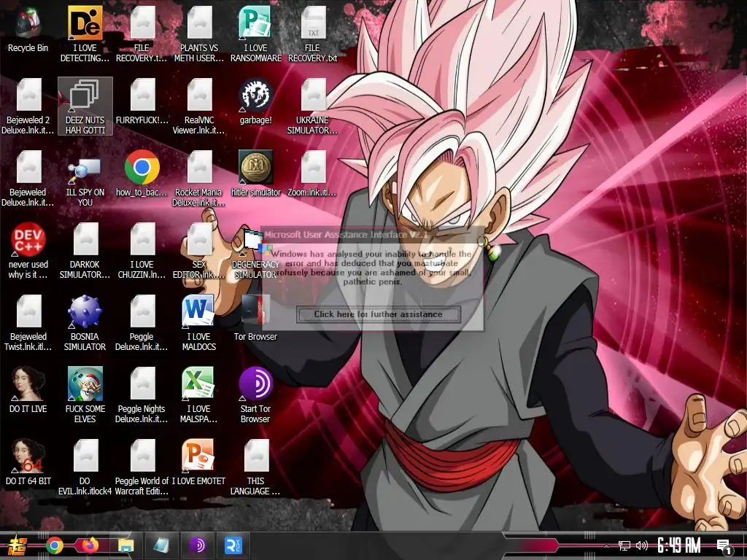Image resolution: width=747 pixels, height=560 pixels.
Task: Select the I LOVE EMOTET PowerPoint shortcut
Action: [x=199, y=462]
